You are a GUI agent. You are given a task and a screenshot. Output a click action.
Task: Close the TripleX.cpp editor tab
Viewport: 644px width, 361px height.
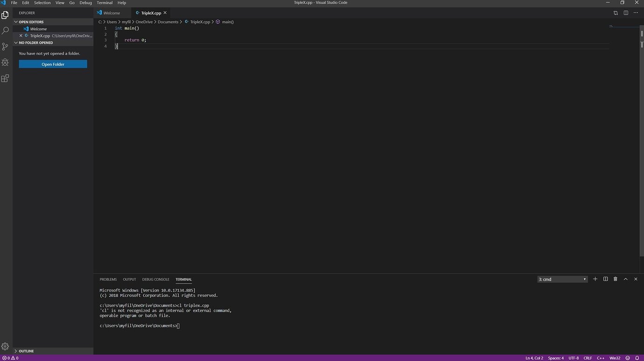tap(165, 13)
